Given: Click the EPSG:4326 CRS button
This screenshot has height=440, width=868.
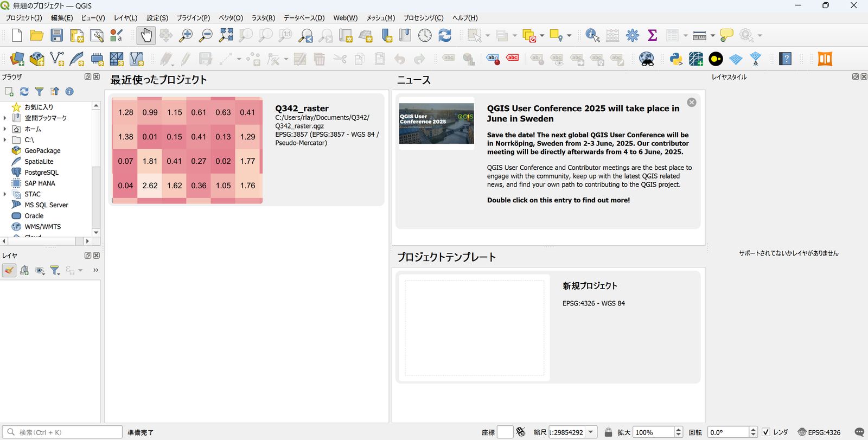Looking at the screenshot, I should (819, 432).
